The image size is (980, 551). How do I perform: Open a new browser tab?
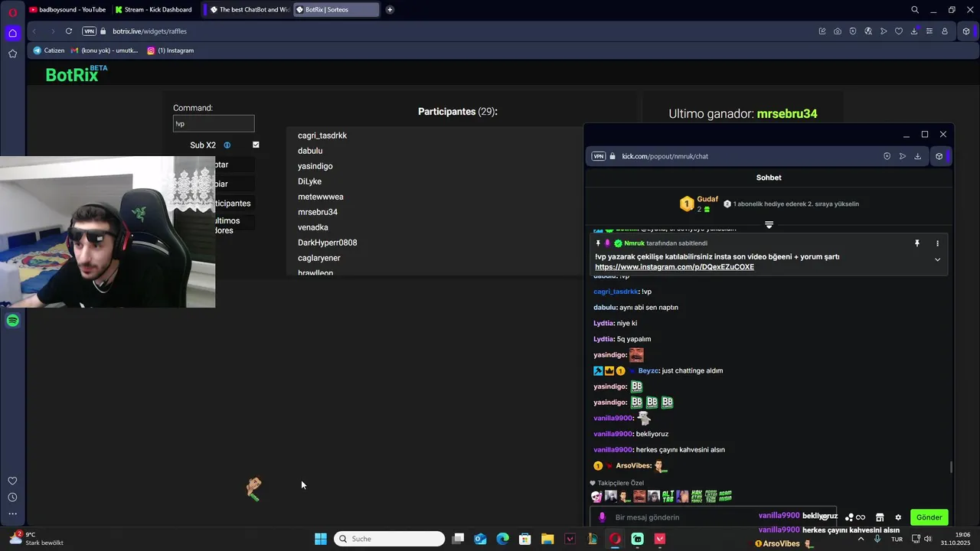coord(390,10)
